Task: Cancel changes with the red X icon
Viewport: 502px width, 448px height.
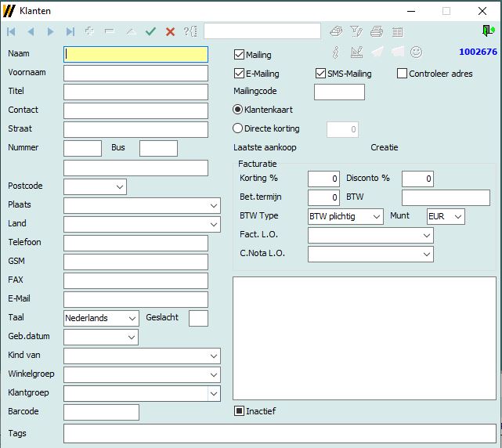Action: point(170,31)
